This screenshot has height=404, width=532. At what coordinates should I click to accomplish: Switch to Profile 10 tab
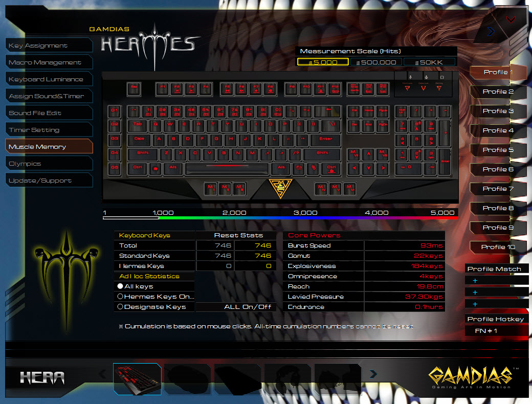498,247
